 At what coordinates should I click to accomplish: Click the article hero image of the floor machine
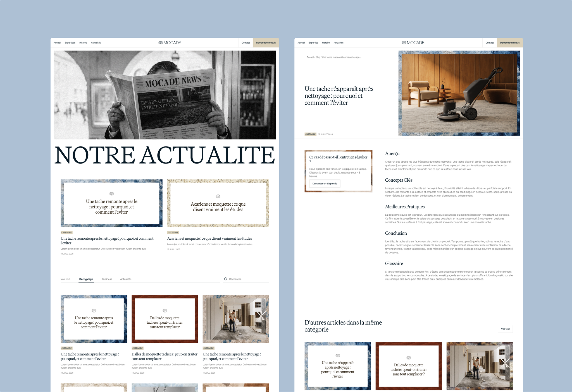tap(459, 93)
